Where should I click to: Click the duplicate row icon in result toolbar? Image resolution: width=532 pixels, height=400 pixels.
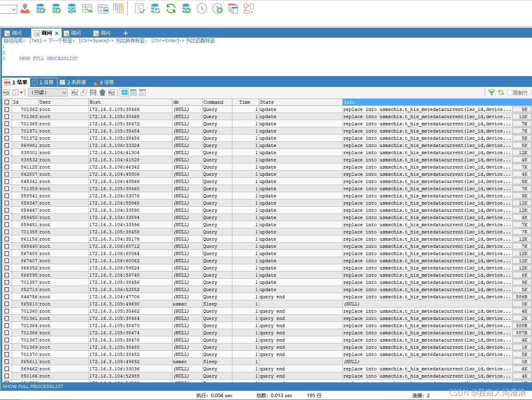coord(84,92)
